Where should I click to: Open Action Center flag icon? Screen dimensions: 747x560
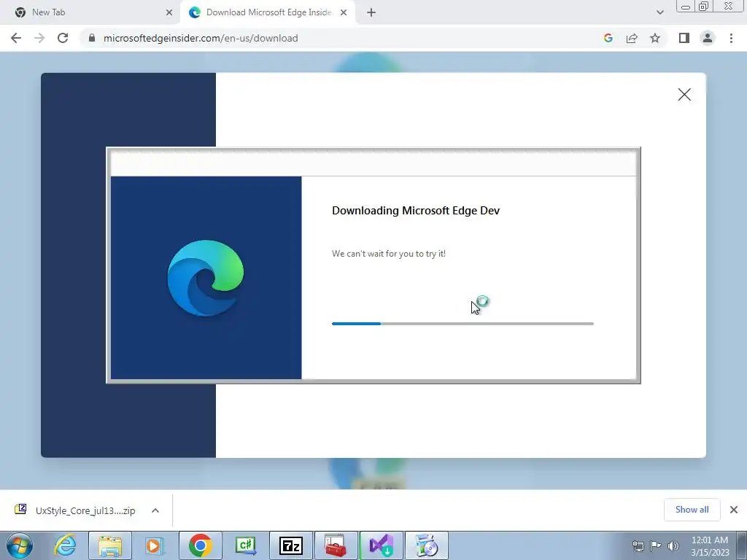656,545
